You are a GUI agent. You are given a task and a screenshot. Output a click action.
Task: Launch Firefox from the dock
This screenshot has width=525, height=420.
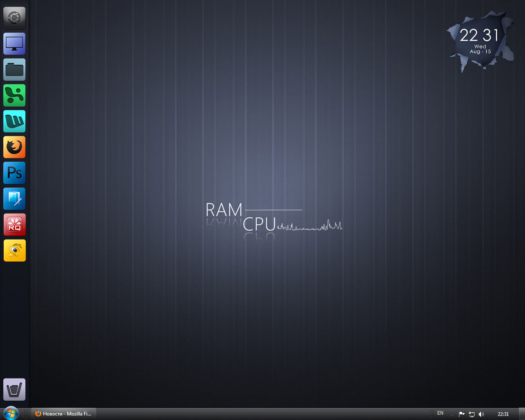point(14,147)
